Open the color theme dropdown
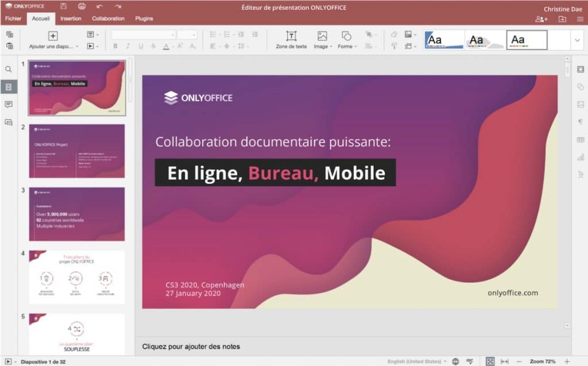Screen dimensions: 588x366 [410, 34]
